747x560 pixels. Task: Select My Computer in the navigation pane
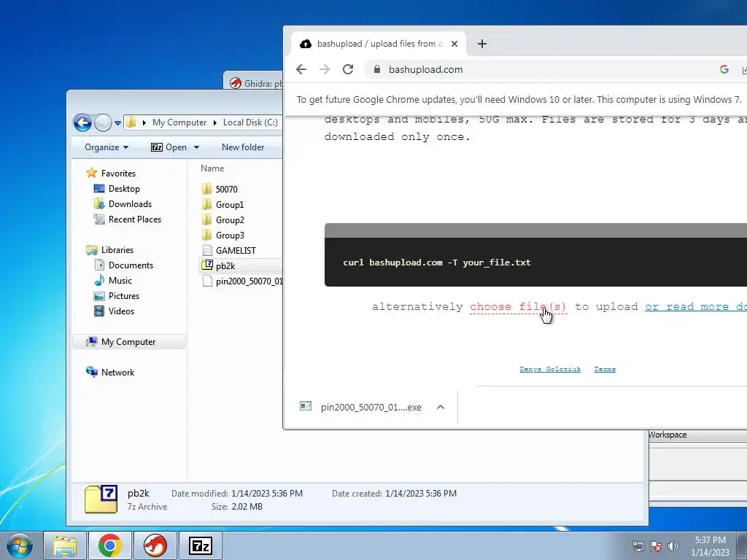click(x=128, y=342)
